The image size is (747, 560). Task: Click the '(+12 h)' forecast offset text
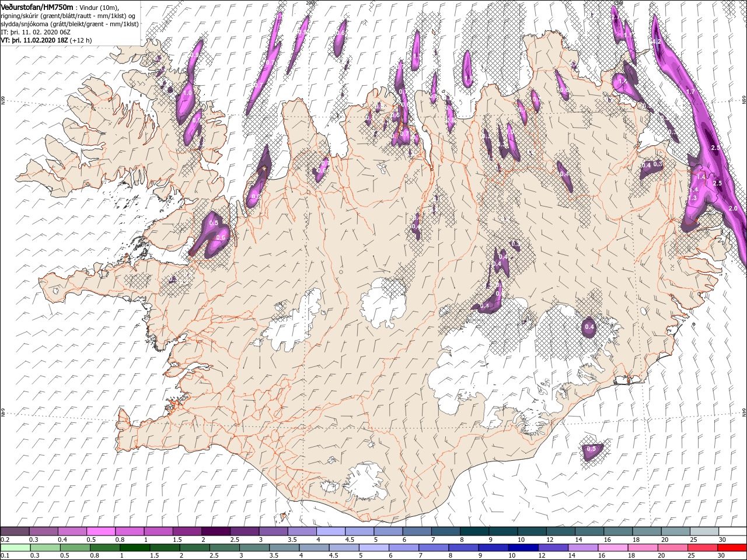pyautogui.click(x=80, y=40)
